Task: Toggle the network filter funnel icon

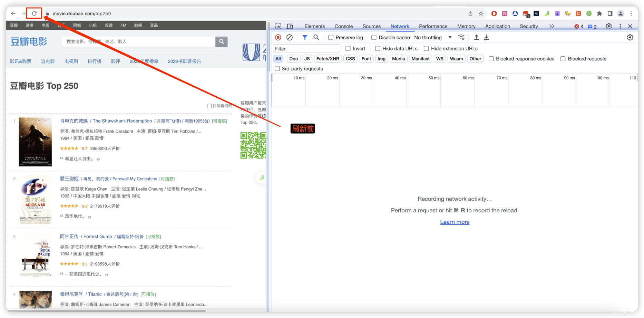Action: pos(305,37)
